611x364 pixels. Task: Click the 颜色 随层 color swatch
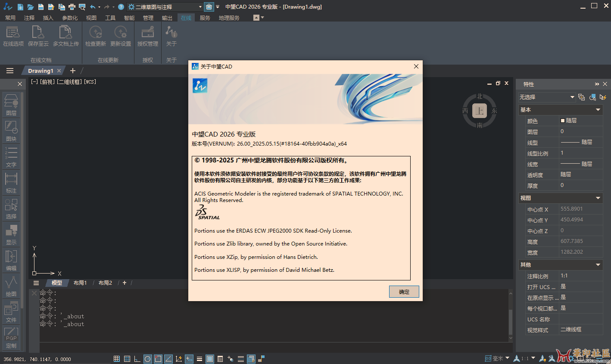pyautogui.click(x=563, y=121)
